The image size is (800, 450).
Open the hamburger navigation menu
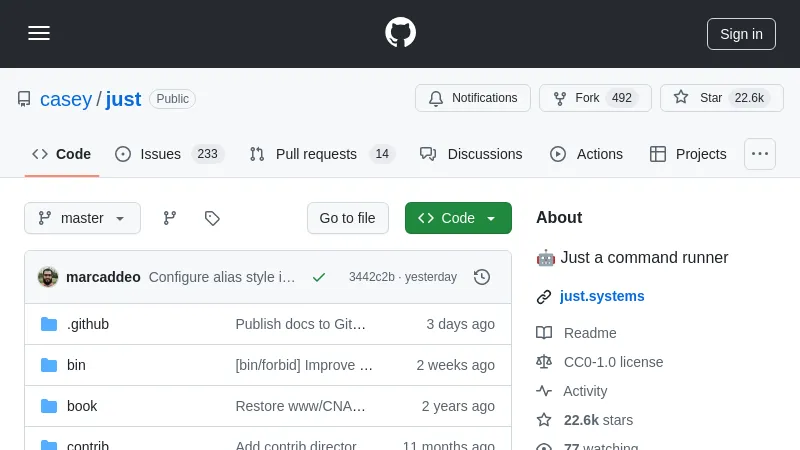39,33
